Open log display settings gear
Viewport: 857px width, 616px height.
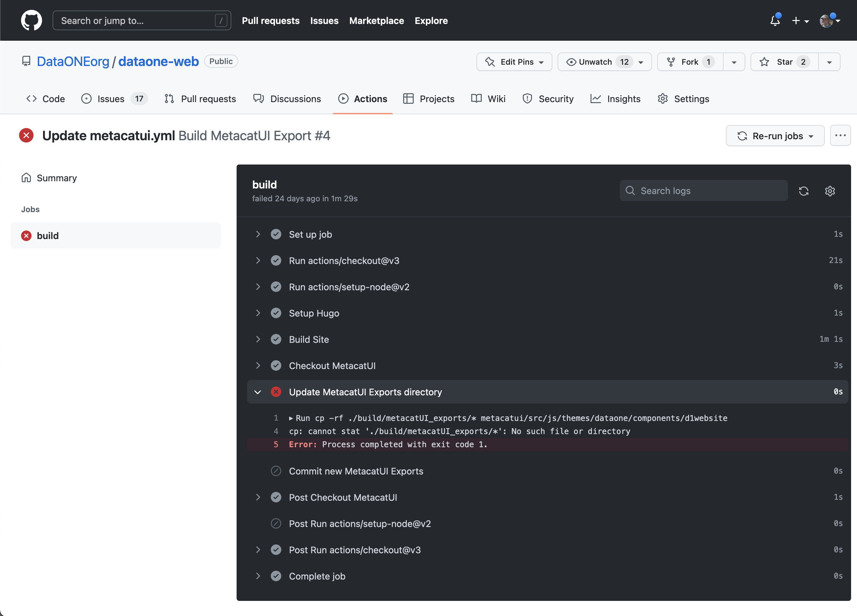pyautogui.click(x=830, y=191)
